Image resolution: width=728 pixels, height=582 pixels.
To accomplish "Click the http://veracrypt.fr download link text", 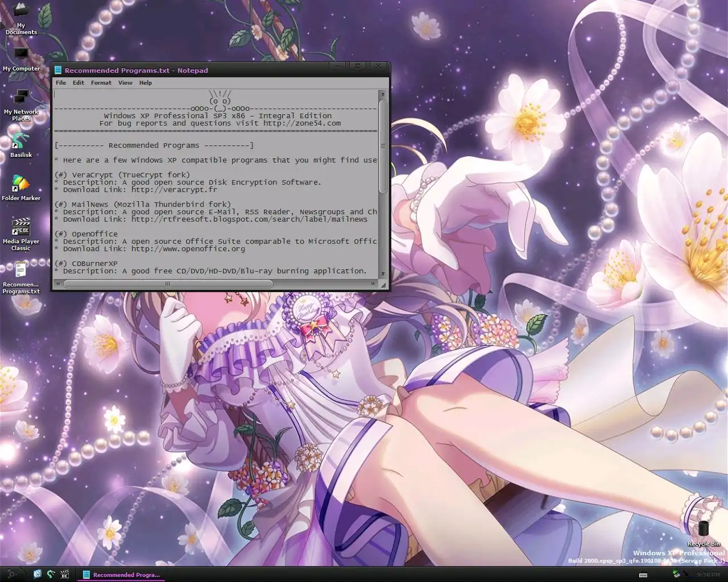I will tap(174, 190).
